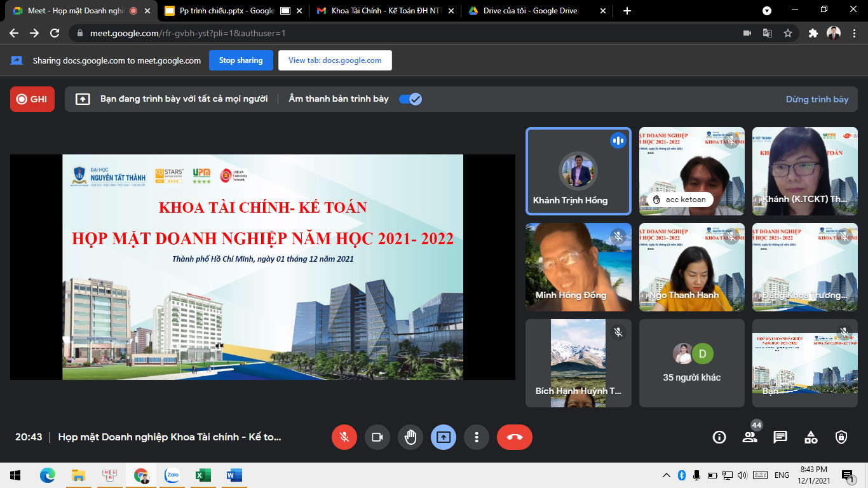
Task: Open more options three-dot menu
Action: pos(477,437)
